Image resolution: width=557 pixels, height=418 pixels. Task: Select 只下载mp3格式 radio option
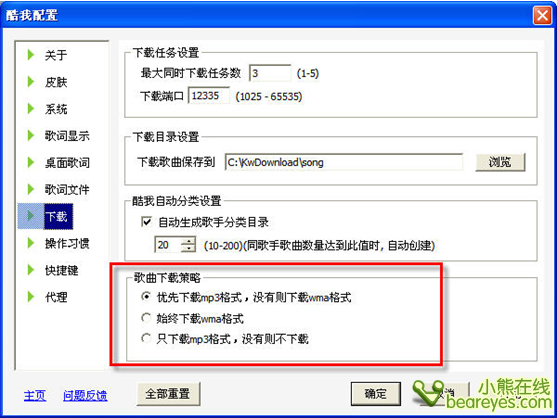tap(146, 338)
